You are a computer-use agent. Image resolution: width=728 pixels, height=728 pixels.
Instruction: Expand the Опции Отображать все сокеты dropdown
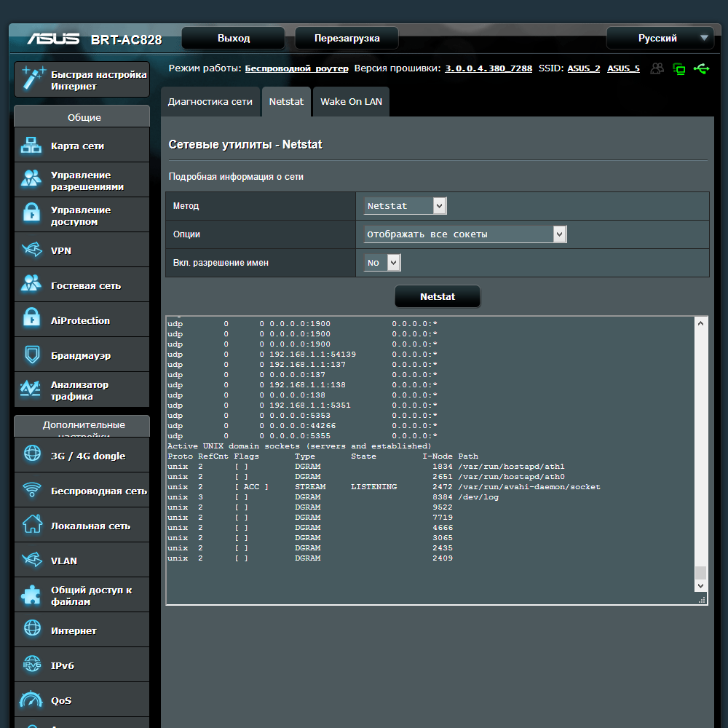coord(465,234)
